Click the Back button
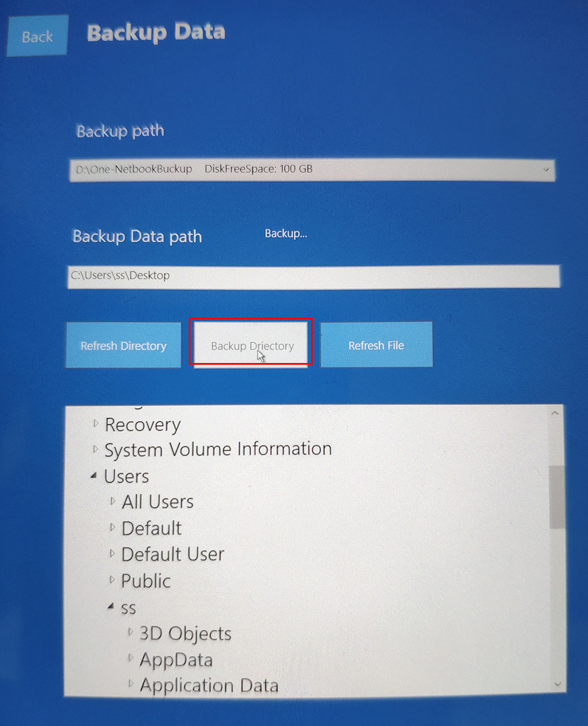The height and width of the screenshot is (726, 588). [x=37, y=36]
